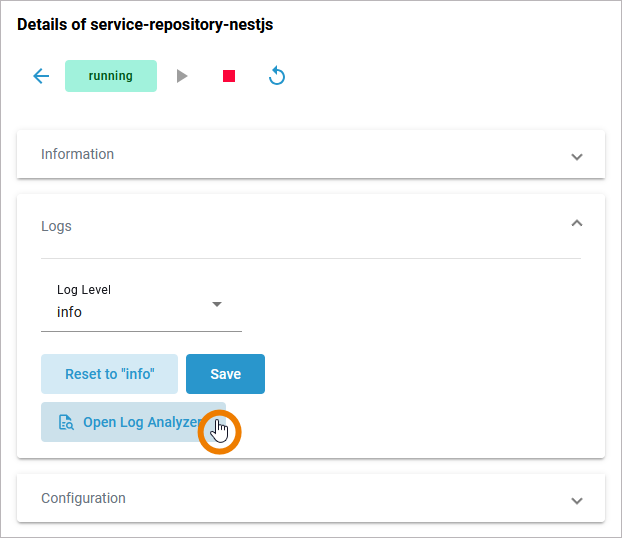
Task: Start the service with the play icon
Action: (182, 76)
